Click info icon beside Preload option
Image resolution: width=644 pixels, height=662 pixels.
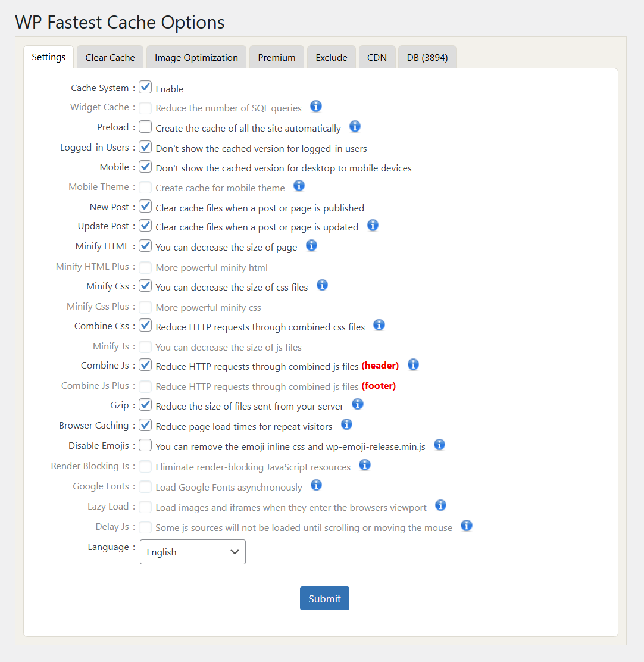click(x=355, y=126)
